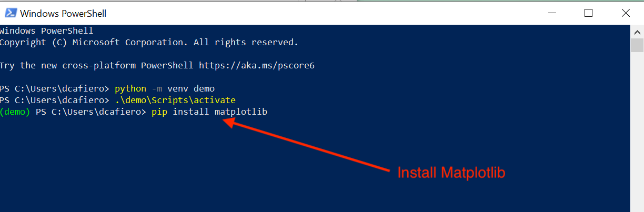Click the vertical scrollbar thumb
Image resolution: width=644 pixels, height=212 pixels.
click(637, 46)
